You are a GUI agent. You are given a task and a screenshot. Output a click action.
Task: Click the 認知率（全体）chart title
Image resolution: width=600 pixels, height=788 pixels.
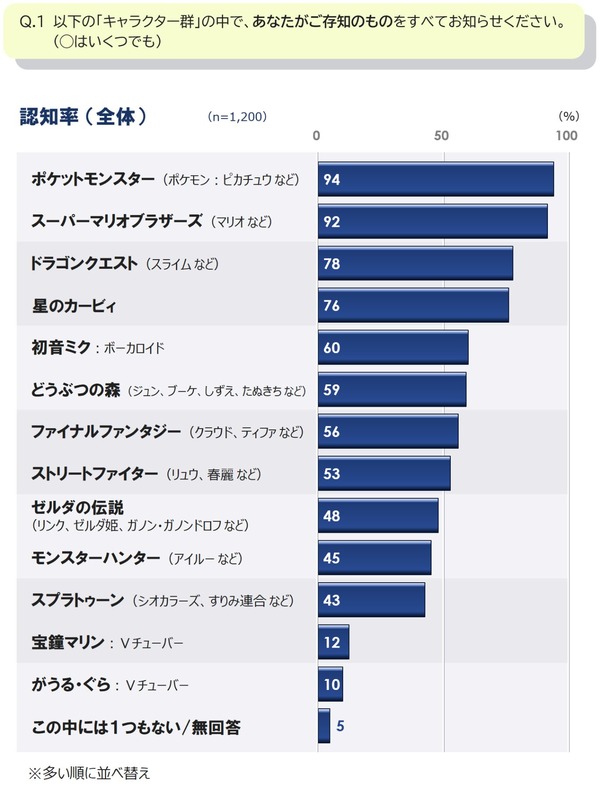pyautogui.click(x=83, y=117)
